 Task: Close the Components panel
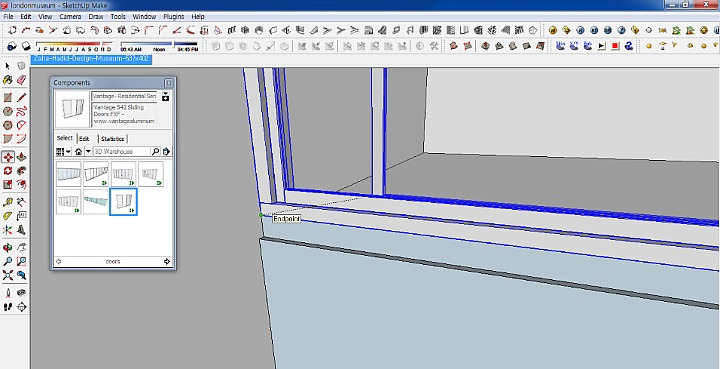coord(169,83)
